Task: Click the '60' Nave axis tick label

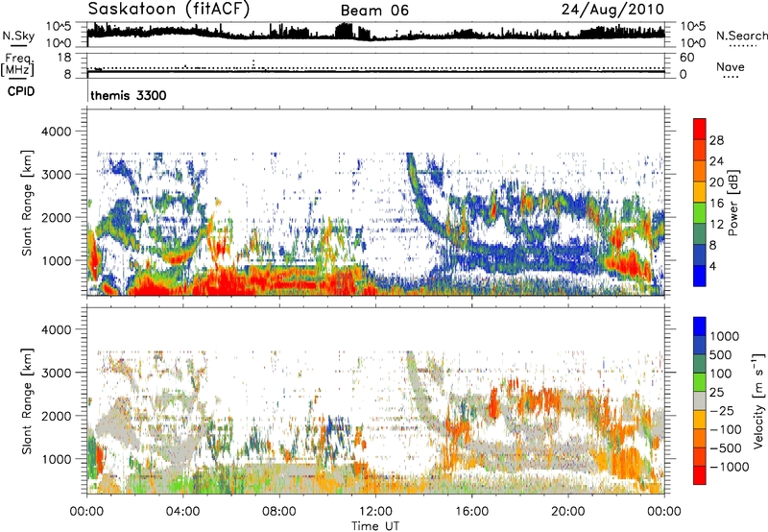Action: point(687,58)
